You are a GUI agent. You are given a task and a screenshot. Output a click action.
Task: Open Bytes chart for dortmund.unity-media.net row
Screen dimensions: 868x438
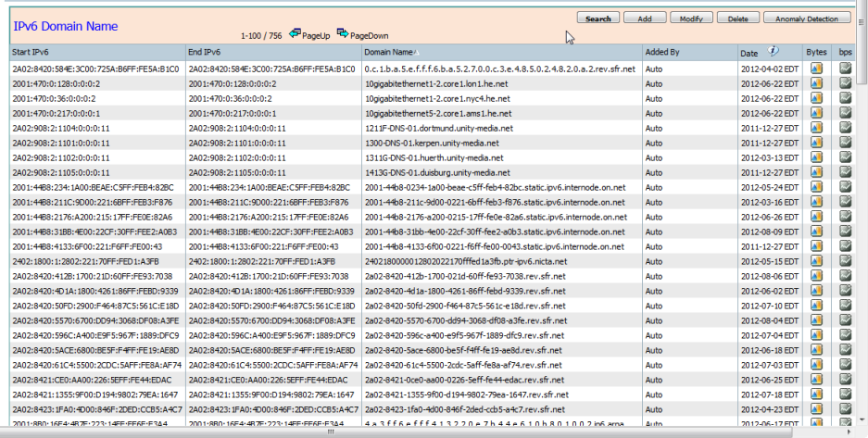coord(816,128)
